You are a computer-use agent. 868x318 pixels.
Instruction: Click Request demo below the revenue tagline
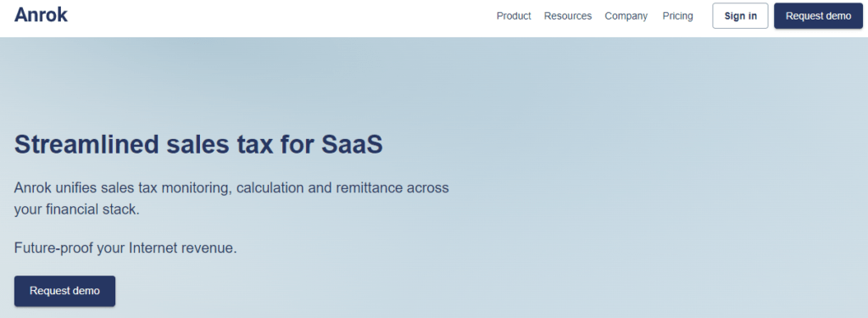pyautogui.click(x=64, y=291)
